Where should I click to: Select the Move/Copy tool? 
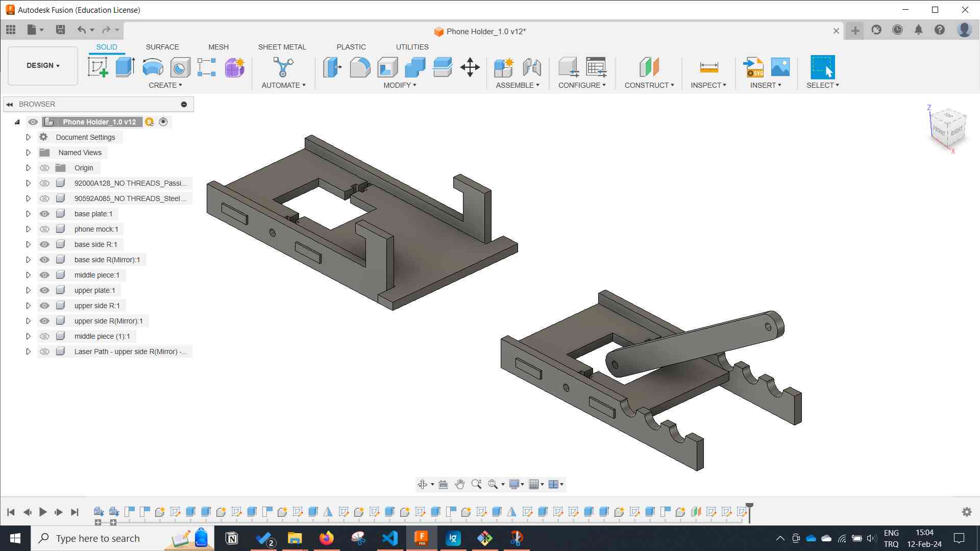coord(470,67)
